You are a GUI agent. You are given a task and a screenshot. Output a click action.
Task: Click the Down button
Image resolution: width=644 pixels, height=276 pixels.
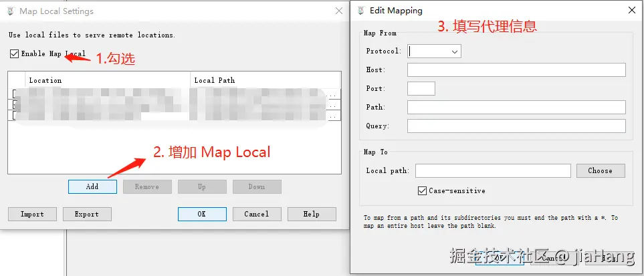click(x=257, y=186)
